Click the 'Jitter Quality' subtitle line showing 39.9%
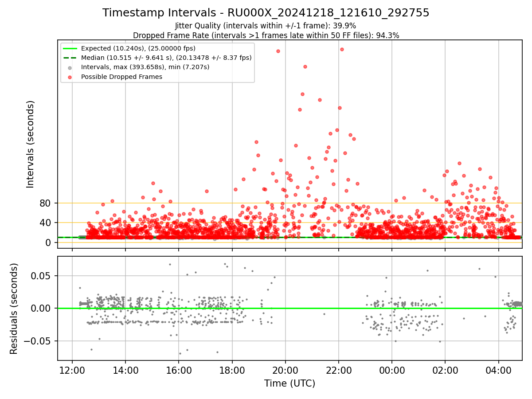This screenshot has width=532, height=399. pyautogui.click(x=266, y=26)
